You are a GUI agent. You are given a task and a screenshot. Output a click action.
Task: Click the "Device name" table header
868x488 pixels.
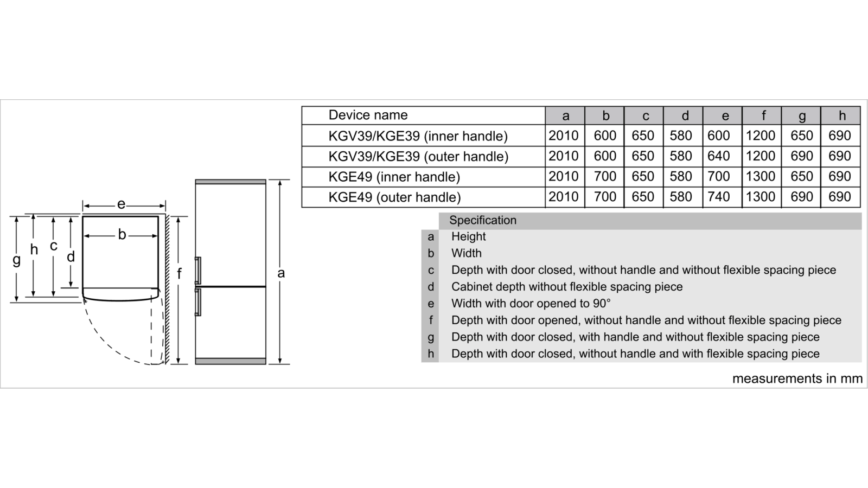368,115
